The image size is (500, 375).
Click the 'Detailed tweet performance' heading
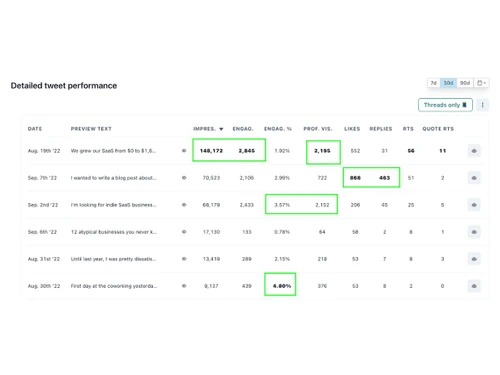tap(64, 86)
